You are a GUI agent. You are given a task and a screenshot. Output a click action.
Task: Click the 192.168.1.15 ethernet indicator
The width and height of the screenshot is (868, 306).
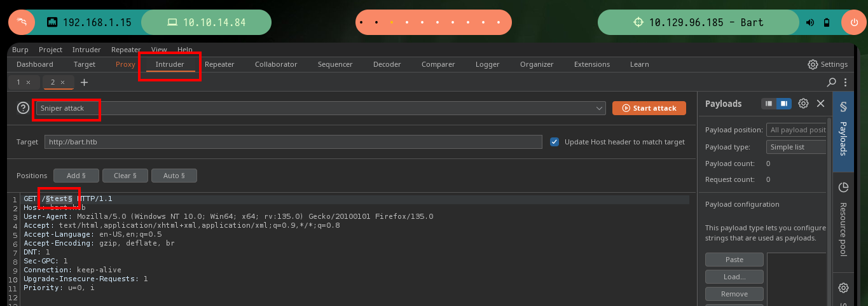point(89,22)
